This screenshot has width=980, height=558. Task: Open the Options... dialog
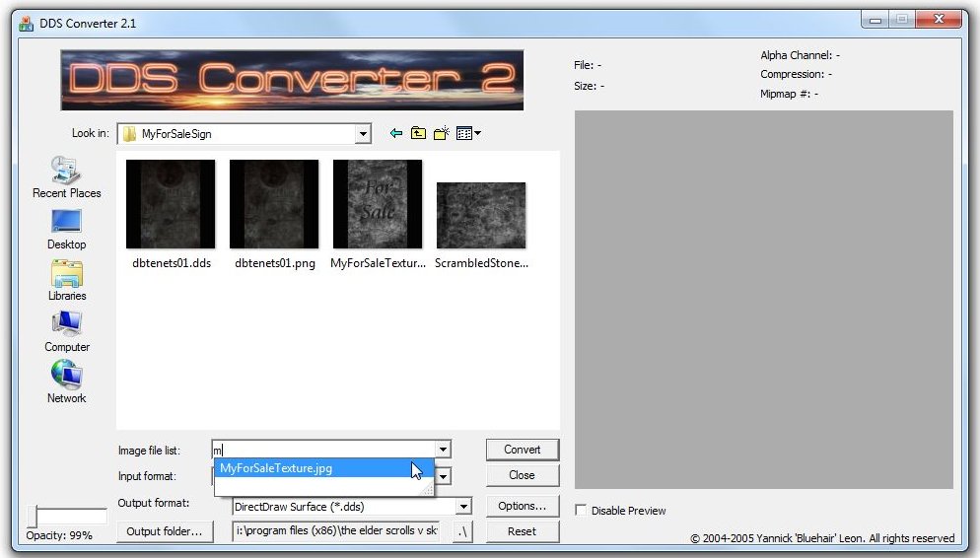coord(522,506)
